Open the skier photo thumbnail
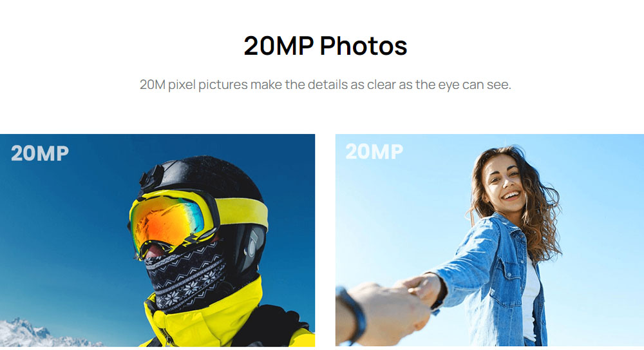Image resolution: width=644 pixels, height=350 pixels. 157,240
